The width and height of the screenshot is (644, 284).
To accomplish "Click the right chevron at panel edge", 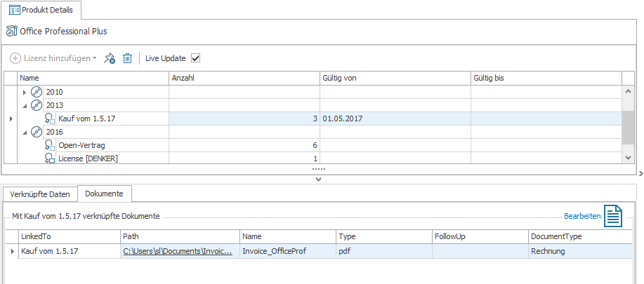I will click(640, 174).
